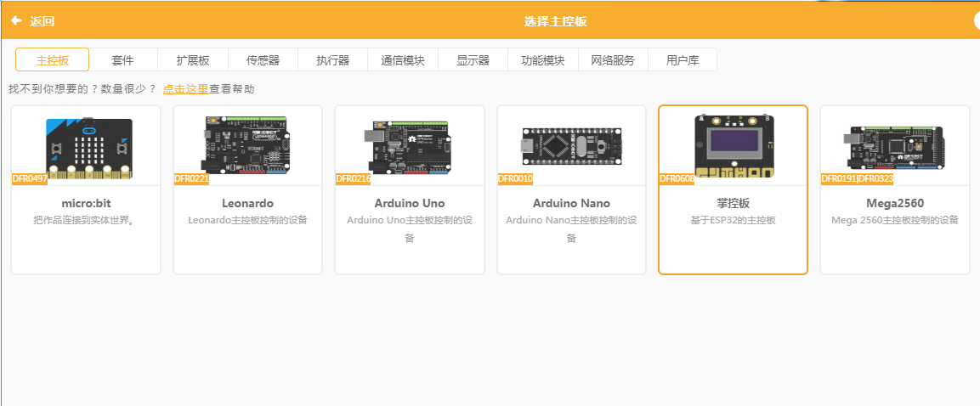The image size is (980, 406).
Task: Click the Leonardo title text
Action: [x=247, y=203]
